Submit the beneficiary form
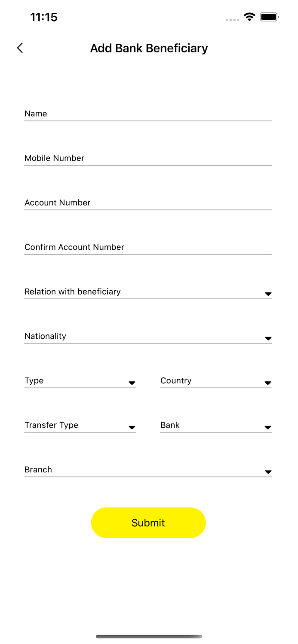The image size is (298, 644). (x=148, y=522)
